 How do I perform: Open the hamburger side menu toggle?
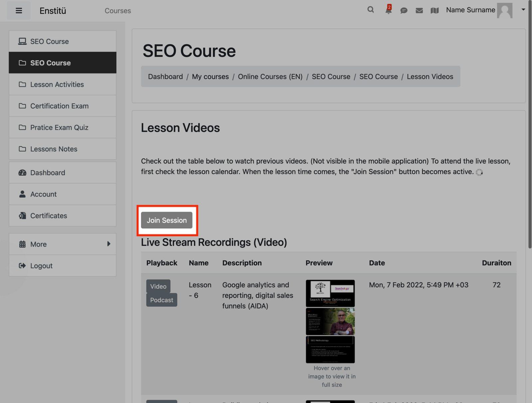pos(19,11)
